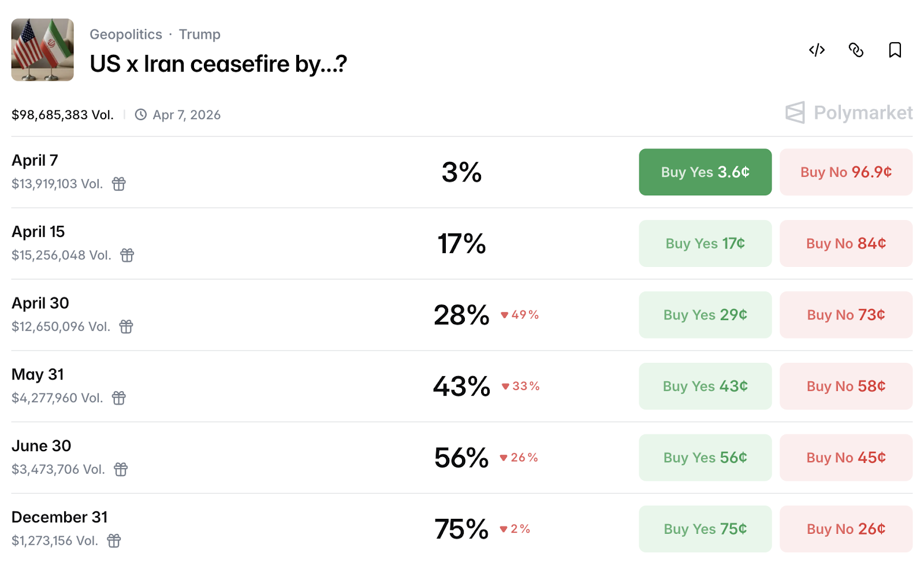This screenshot has height=572, width=924.
Task: Click the gift icon beside June 30 volume
Action: click(121, 469)
